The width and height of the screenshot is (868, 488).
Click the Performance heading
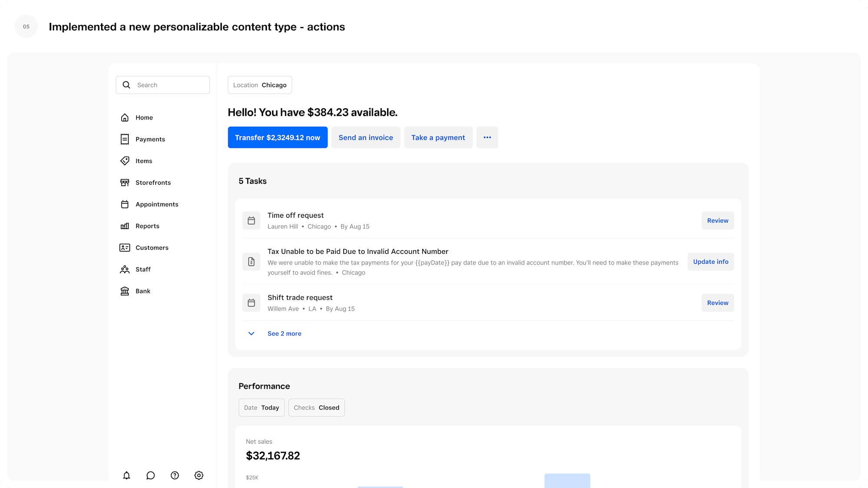264,386
